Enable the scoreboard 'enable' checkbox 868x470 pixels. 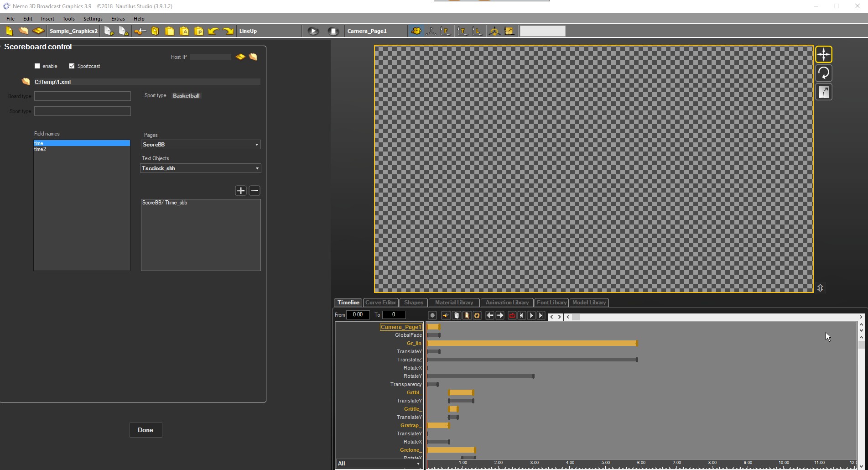coord(37,66)
